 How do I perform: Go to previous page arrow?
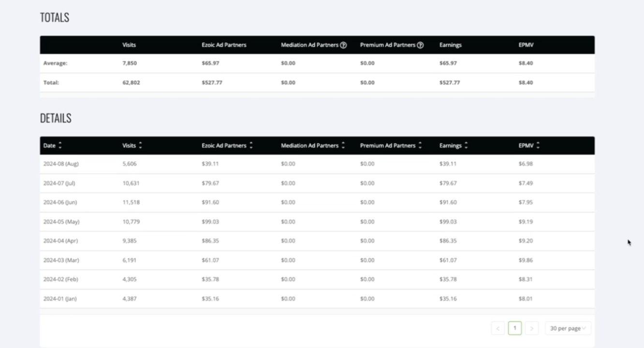pyautogui.click(x=498, y=328)
